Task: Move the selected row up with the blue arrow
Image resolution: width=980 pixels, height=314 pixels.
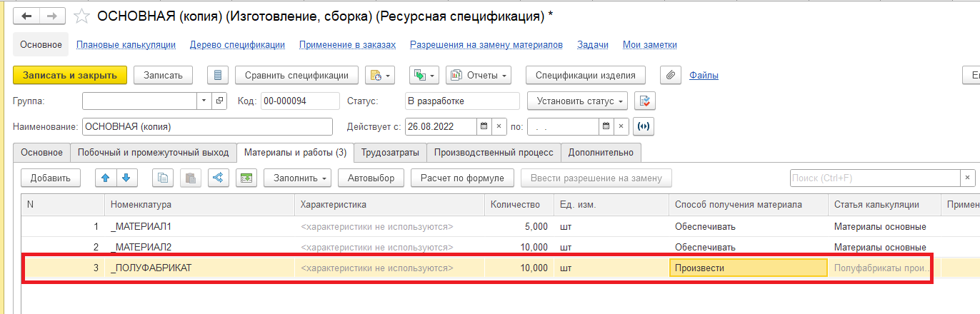Action: [x=106, y=178]
